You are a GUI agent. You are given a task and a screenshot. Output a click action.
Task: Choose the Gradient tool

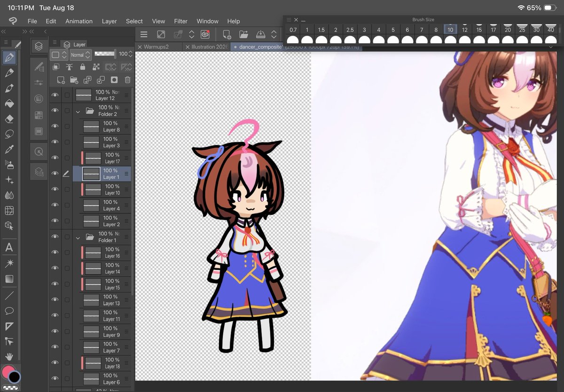[9, 279]
